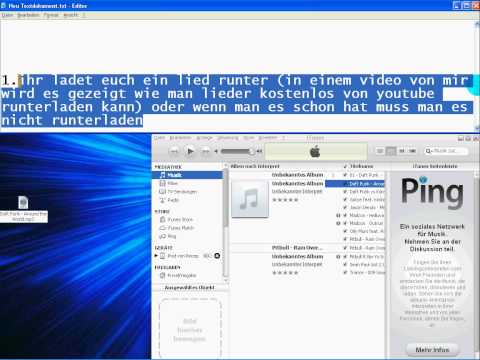Click the iTunes sidebar scrollbar thumb
Screen dimensions: 480x360
coord(226,198)
